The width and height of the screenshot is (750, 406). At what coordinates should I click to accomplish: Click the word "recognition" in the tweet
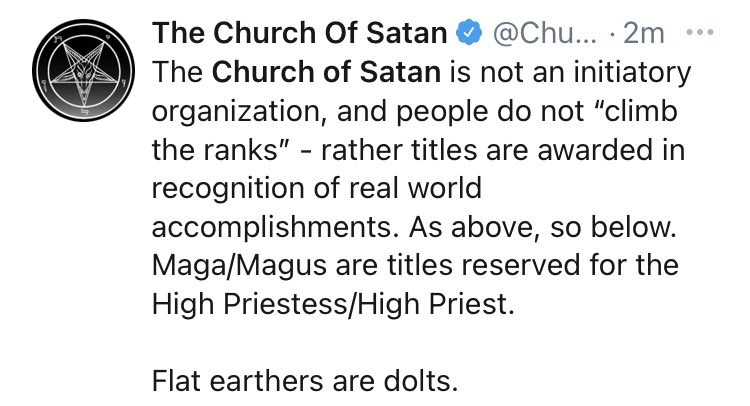(234, 191)
